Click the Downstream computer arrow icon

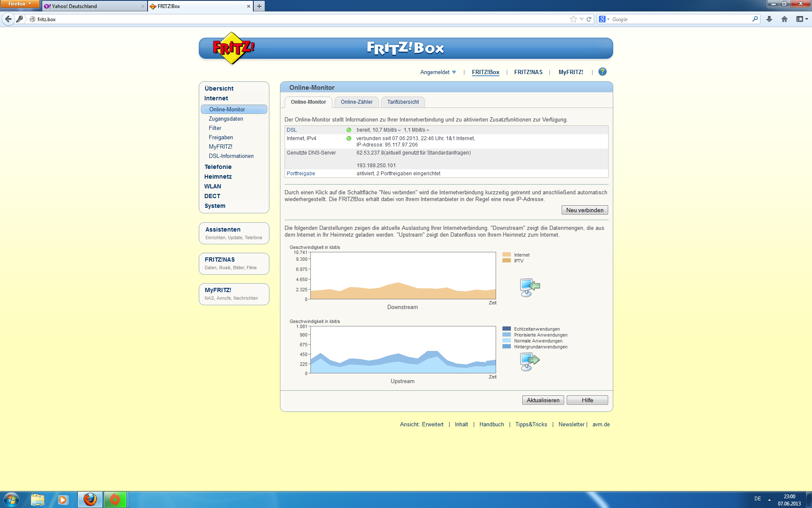pos(529,287)
